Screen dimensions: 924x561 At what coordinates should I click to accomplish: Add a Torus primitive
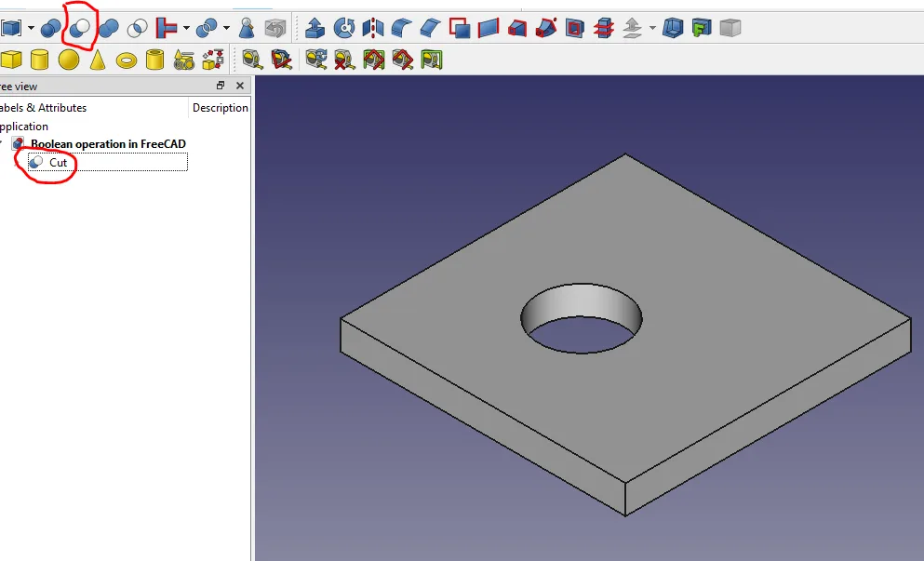click(x=126, y=60)
